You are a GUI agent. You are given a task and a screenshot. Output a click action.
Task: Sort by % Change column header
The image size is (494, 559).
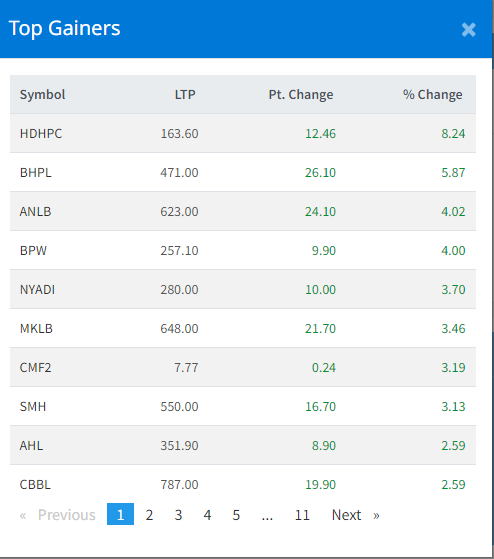(433, 94)
